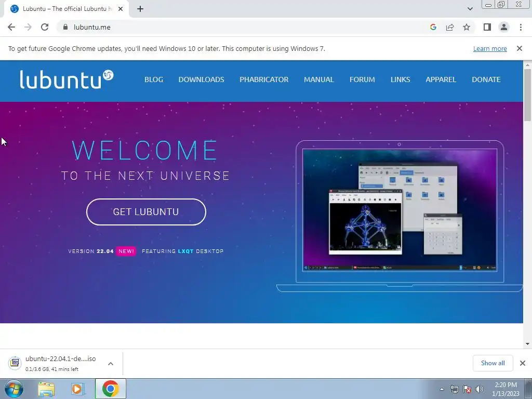
Task: Bookmark this page with the star
Action: click(x=467, y=27)
